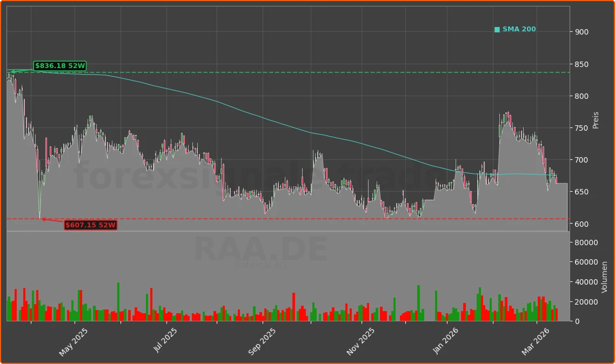Click the teal SMA 200 legend swatch
The width and height of the screenshot is (615, 364).
(x=497, y=29)
